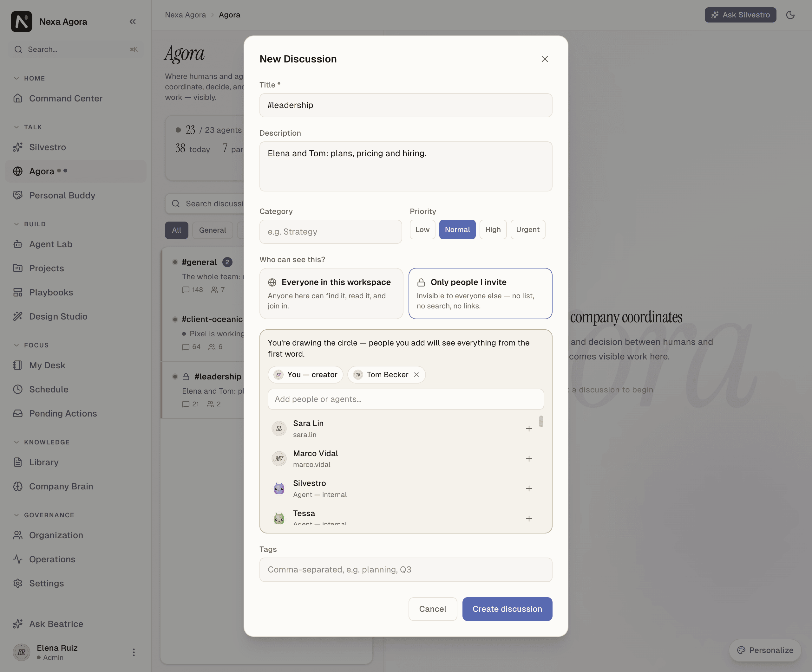The height and width of the screenshot is (672, 812).
Task: Go to Personal Buddy
Action: 76,196
